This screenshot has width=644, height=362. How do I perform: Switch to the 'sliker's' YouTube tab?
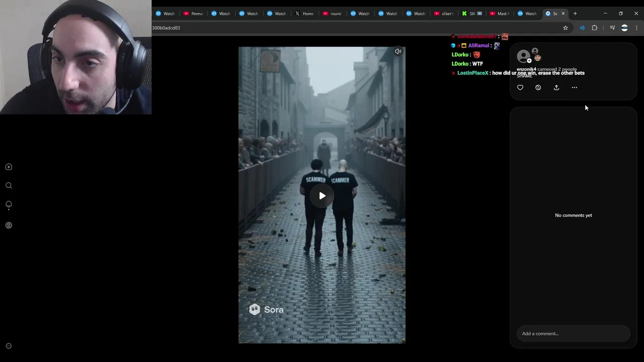click(x=444, y=14)
